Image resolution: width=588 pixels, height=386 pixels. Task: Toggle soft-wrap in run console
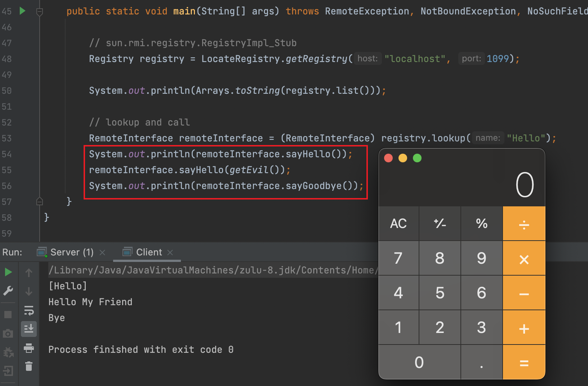[x=29, y=310]
